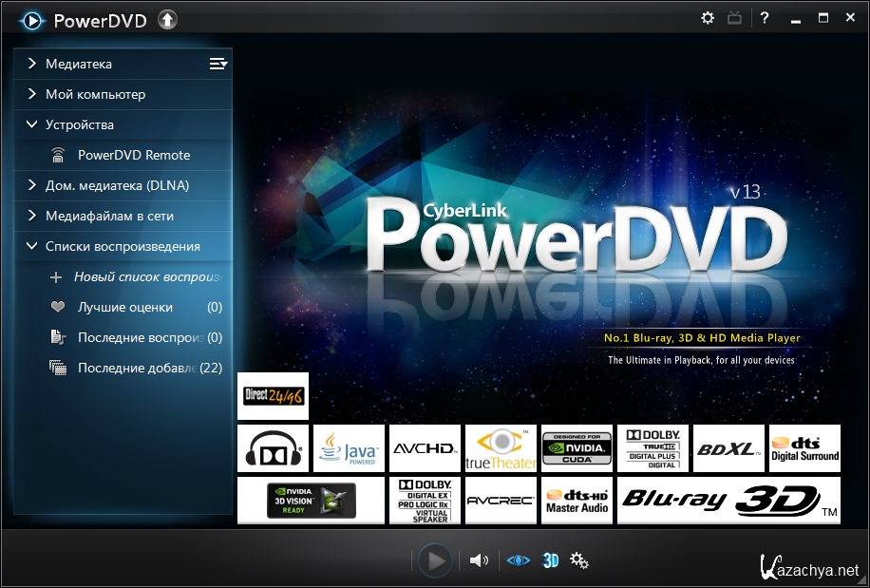
Task: Open the settings gear in title bar
Action: [x=708, y=18]
